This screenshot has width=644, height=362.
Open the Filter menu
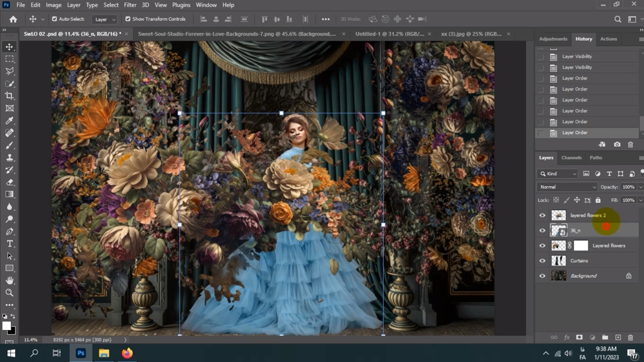click(x=130, y=5)
